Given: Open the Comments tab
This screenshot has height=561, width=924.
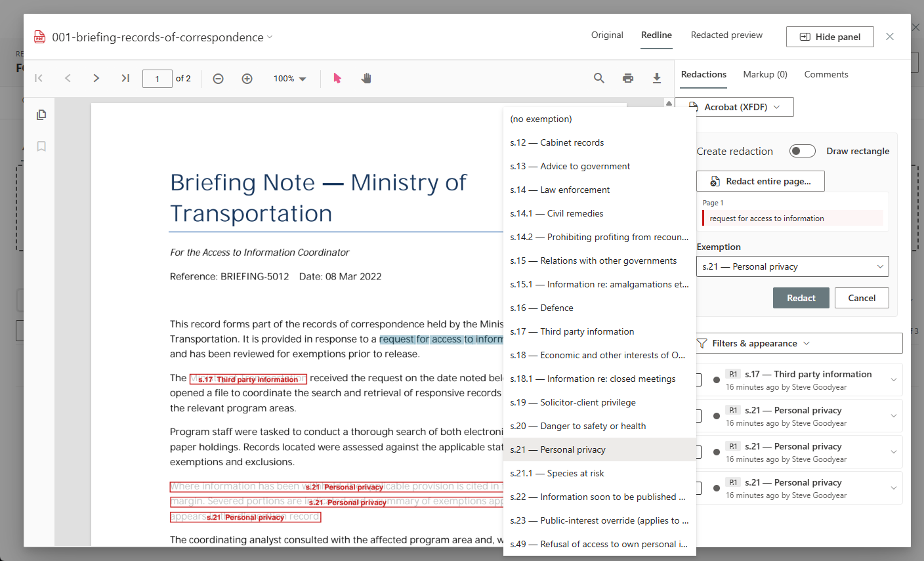Looking at the screenshot, I should tap(826, 75).
